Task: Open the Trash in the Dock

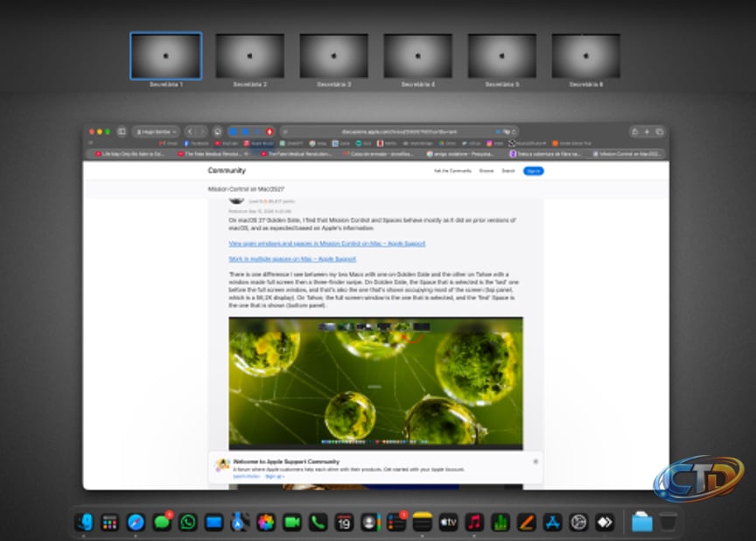Action: coord(668,523)
